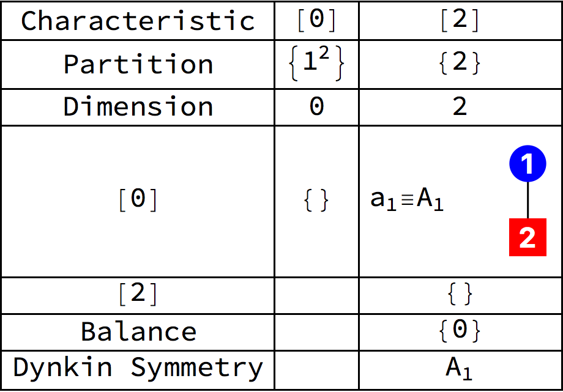Click the {1²} partition value
This screenshot has height=392, width=563.
coord(316,64)
